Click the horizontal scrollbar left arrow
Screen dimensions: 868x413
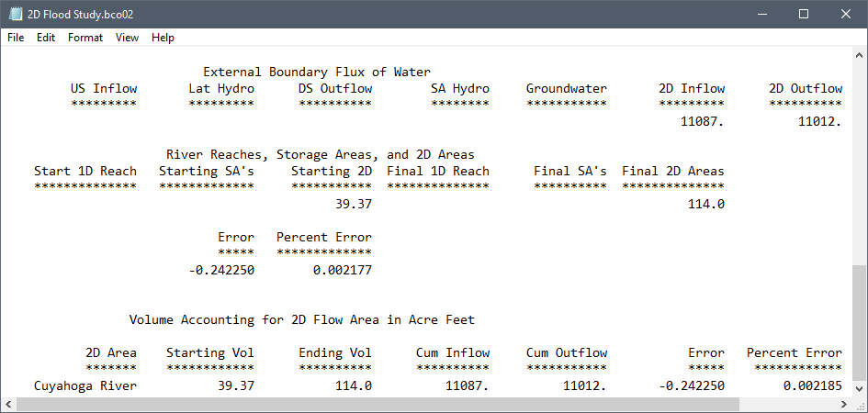coord(9,405)
